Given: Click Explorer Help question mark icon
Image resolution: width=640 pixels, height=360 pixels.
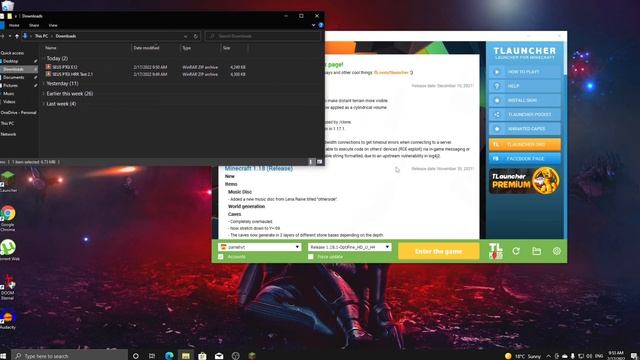Looking at the screenshot, I should [x=321, y=25].
